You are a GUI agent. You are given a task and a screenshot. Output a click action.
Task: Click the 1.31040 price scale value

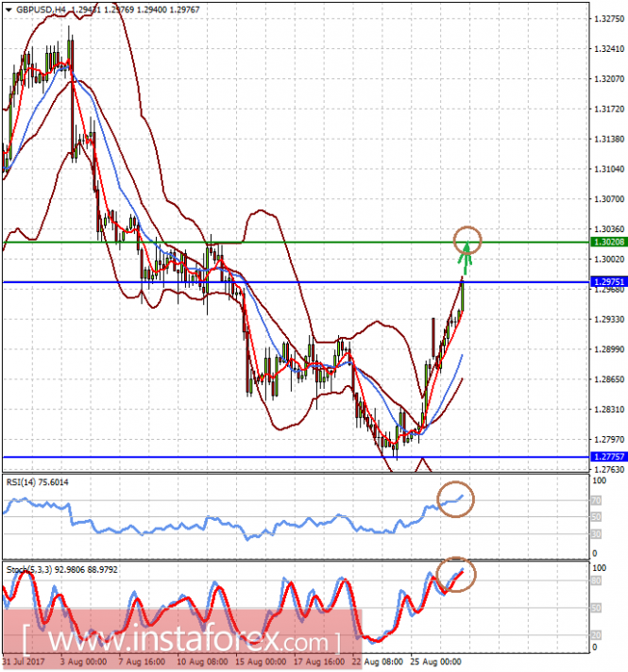[x=609, y=169]
